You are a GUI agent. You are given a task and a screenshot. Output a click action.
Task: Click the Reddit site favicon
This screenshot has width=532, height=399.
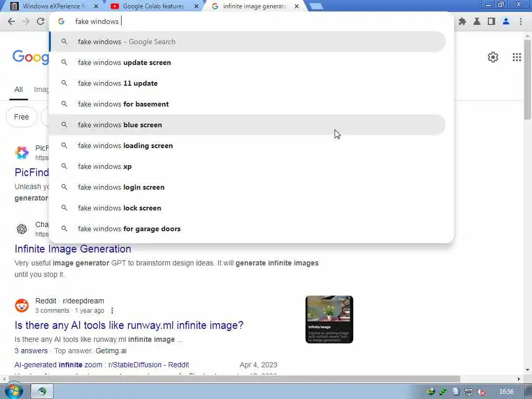22,305
